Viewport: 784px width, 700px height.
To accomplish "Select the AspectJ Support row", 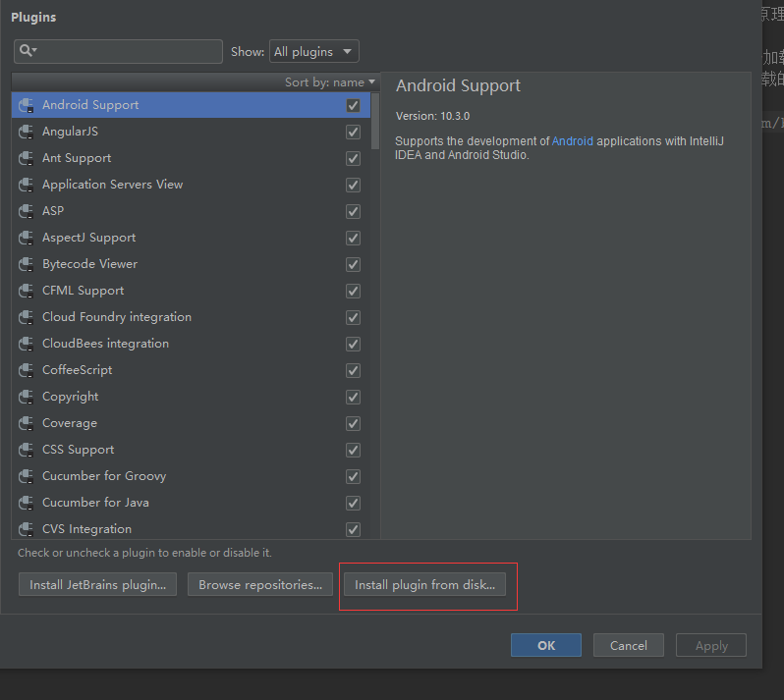I will (x=191, y=238).
